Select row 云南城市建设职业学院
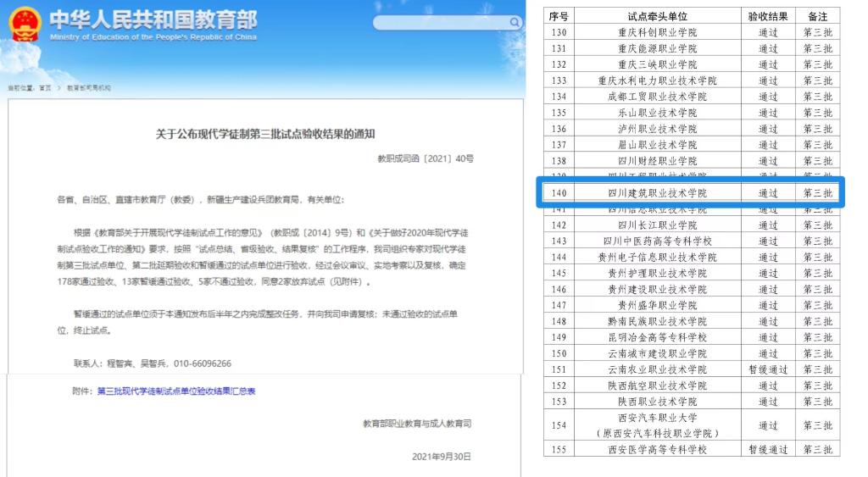868x477 pixels. 692,353
